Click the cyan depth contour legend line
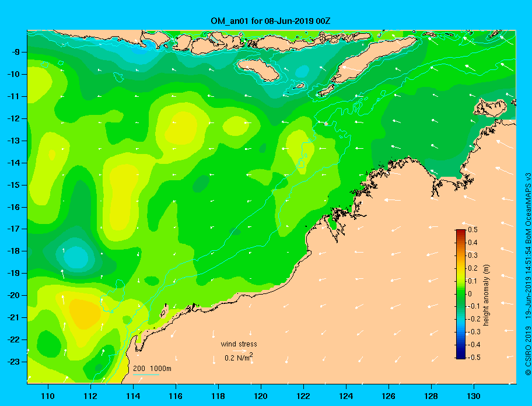Image resolution: width=532 pixels, height=406 pixels. tap(146, 374)
